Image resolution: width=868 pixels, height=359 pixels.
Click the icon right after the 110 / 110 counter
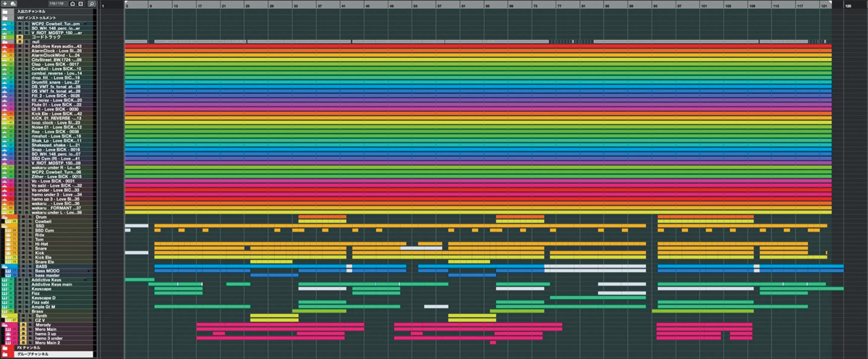72,4
